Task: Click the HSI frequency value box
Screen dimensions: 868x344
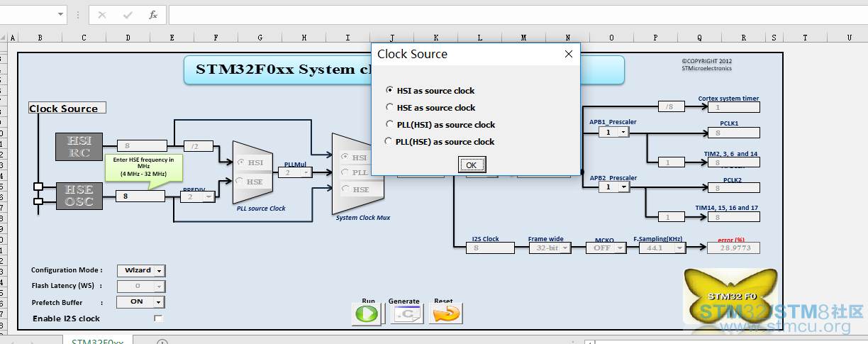Action: point(142,146)
